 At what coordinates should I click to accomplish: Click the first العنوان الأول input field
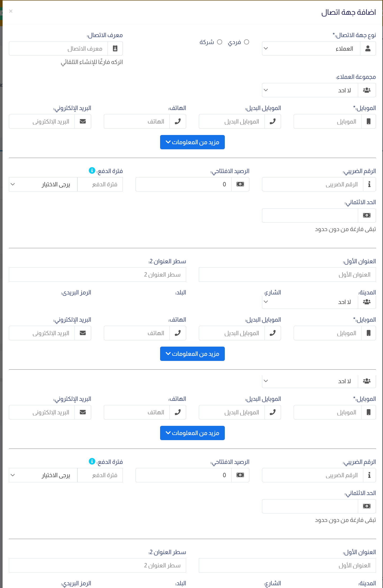287,274
